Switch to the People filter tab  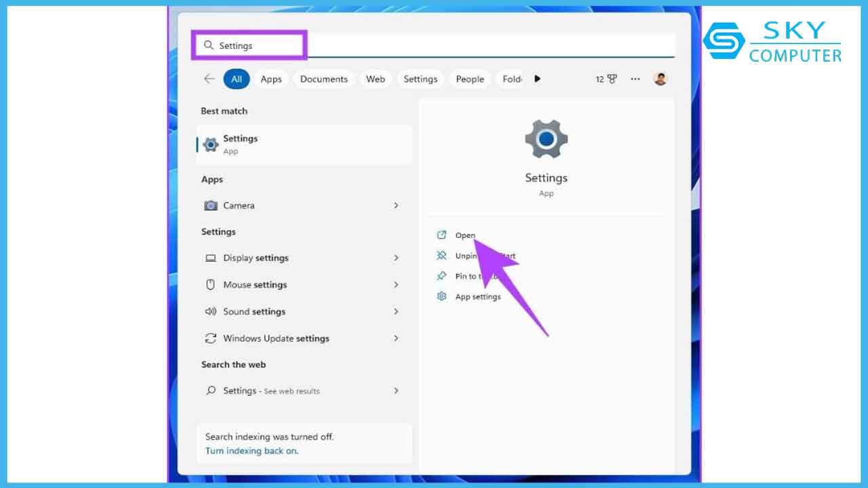pos(470,79)
